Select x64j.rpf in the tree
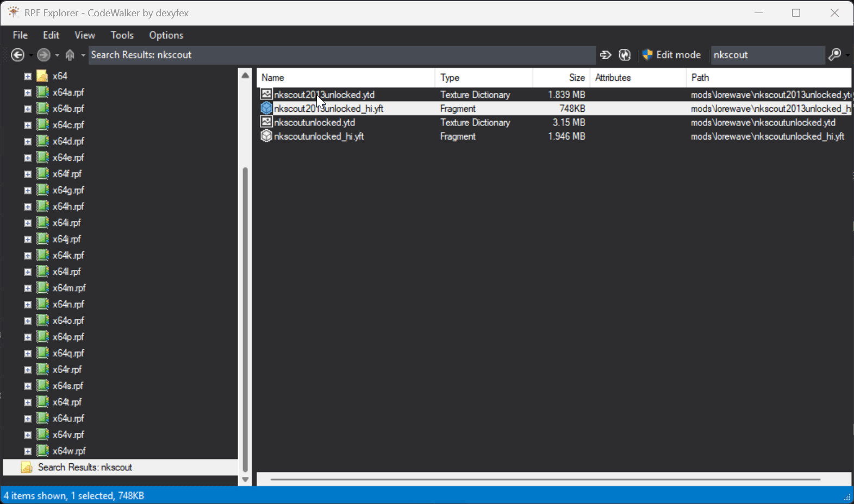 (67, 239)
